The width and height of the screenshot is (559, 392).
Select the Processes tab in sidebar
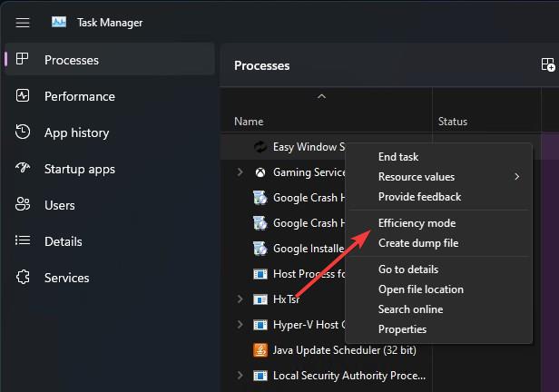pos(72,60)
